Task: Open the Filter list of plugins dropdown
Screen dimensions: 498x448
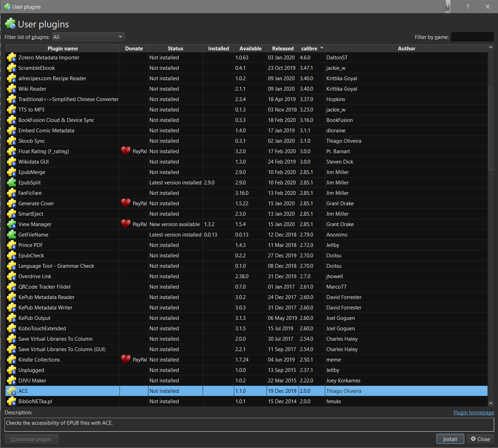Action: (88, 37)
